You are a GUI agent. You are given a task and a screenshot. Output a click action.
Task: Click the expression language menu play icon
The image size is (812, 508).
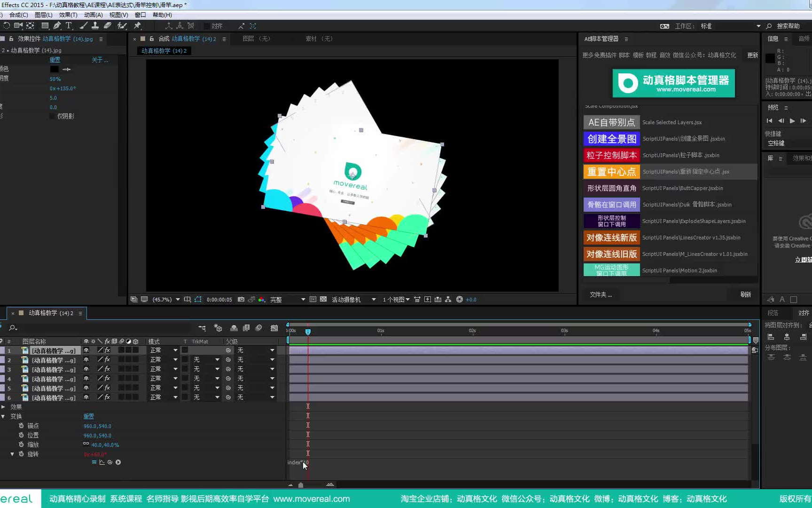click(x=118, y=462)
